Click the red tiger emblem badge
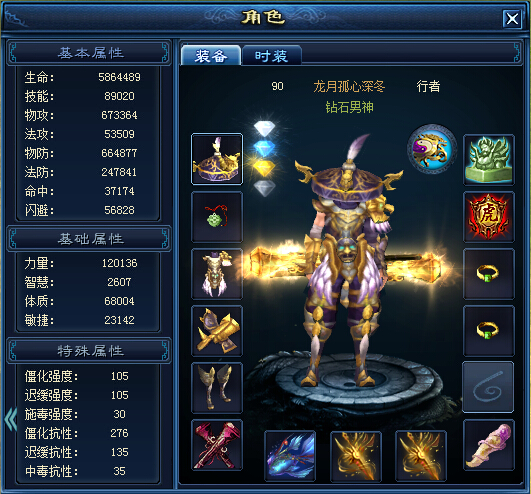Viewport: 531px width, 494px height. pos(489,217)
